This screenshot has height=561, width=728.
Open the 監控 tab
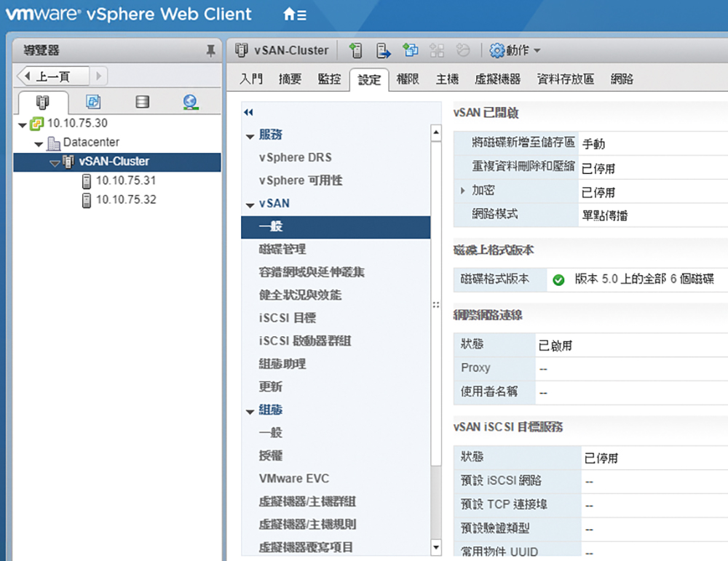coord(329,79)
